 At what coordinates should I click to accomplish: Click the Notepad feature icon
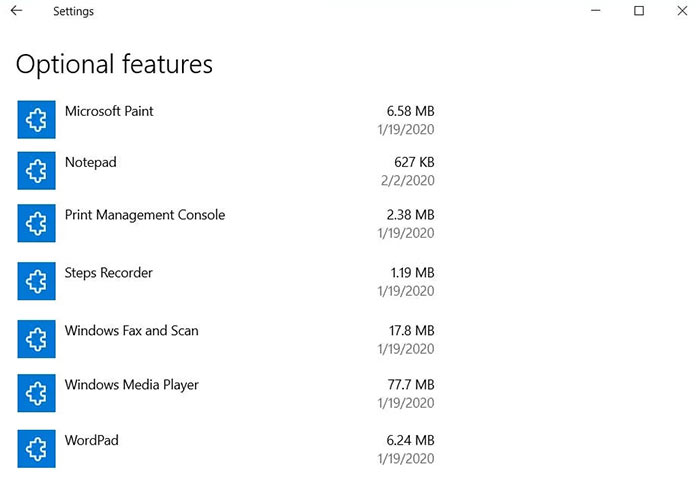[x=37, y=171]
